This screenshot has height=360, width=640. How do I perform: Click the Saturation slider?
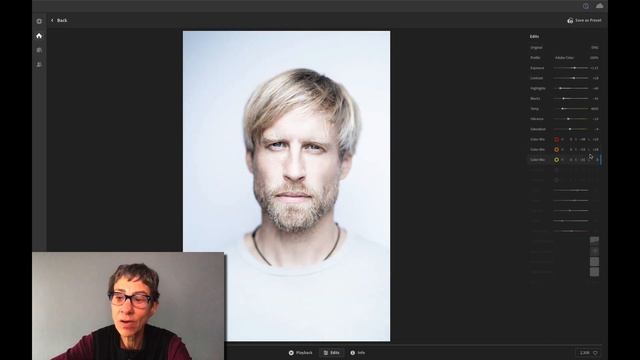[571, 129]
